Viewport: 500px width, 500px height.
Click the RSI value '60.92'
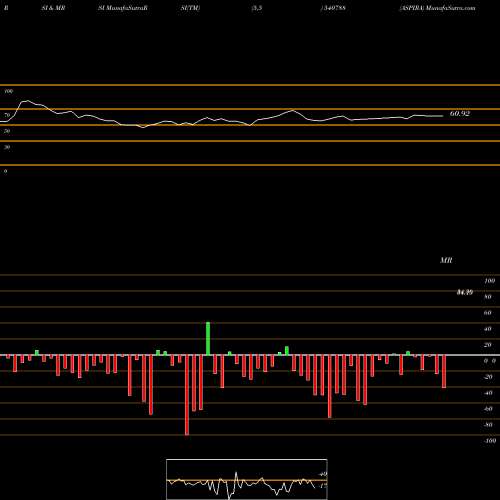coord(460,114)
